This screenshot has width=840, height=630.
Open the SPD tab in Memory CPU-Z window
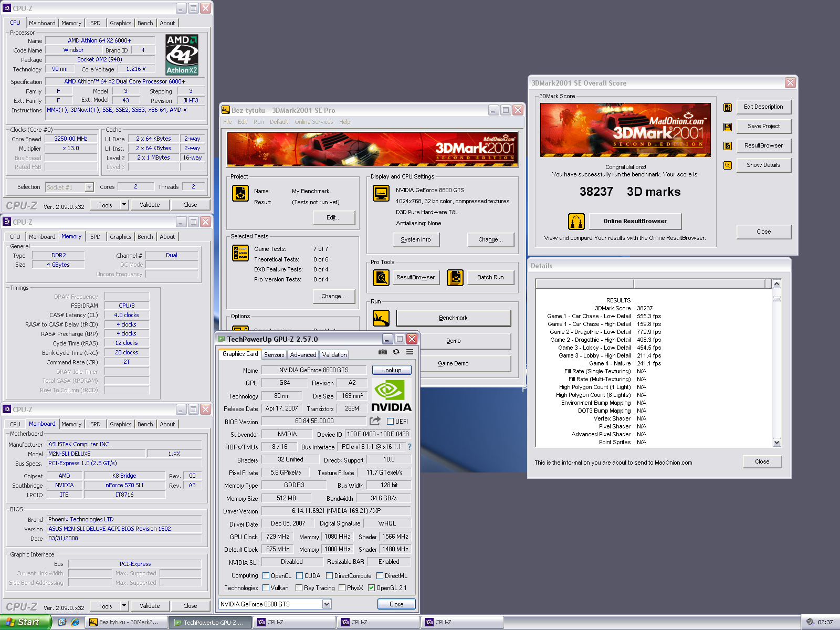tap(95, 237)
